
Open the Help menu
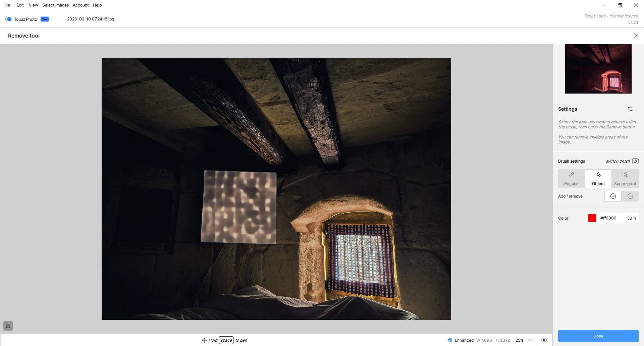click(x=97, y=5)
